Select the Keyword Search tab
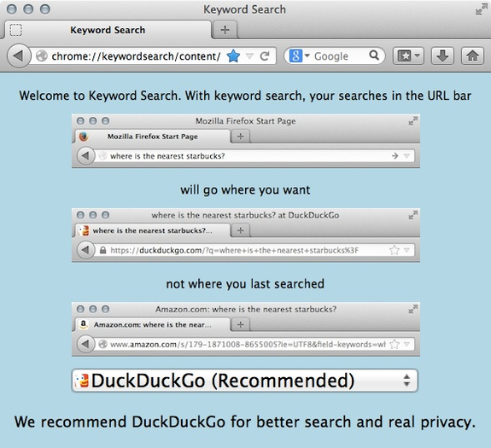 [108, 30]
